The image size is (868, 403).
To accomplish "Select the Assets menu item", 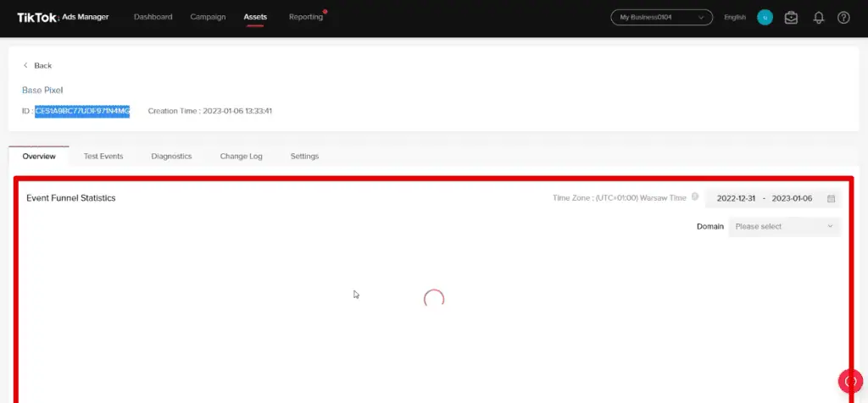I will point(255,17).
